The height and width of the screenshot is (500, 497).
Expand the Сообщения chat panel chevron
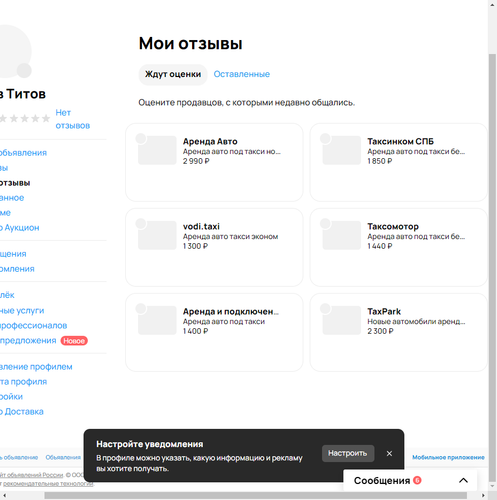click(463, 480)
